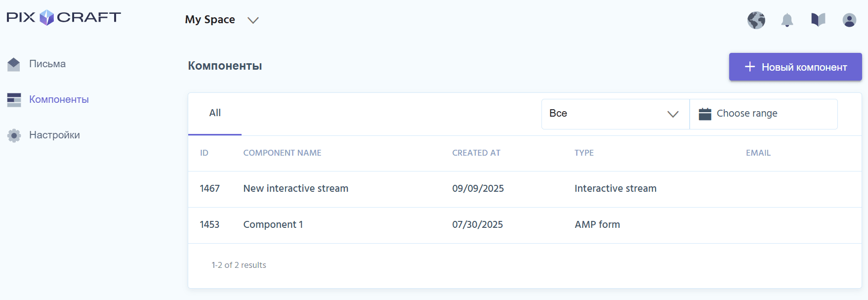Open notifications bell icon
The width and height of the screenshot is (868, 300).
[787, 20]
